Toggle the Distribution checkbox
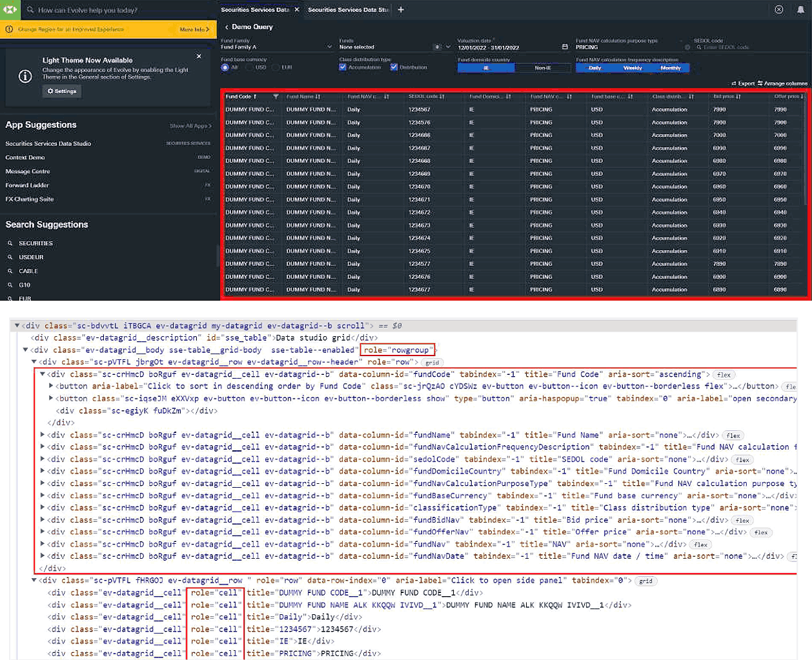 click(x=394, y=67)
